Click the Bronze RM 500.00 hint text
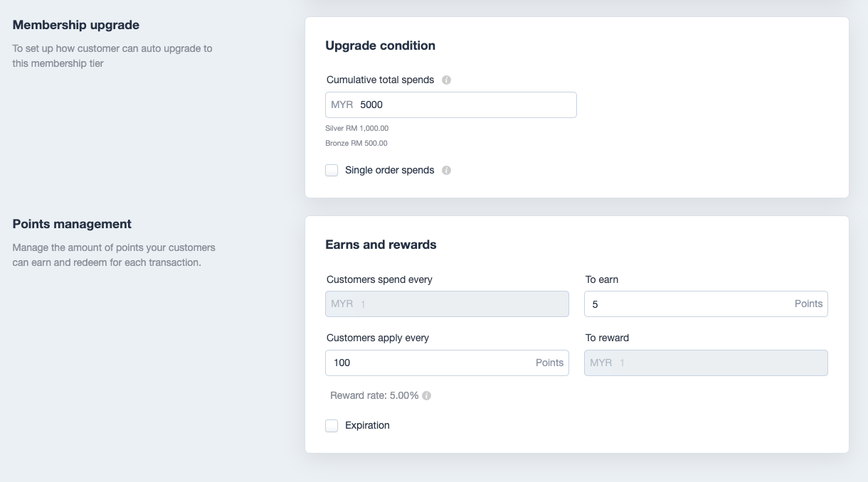The width and height of the screenshot is (868, 482). coord(356,144)
